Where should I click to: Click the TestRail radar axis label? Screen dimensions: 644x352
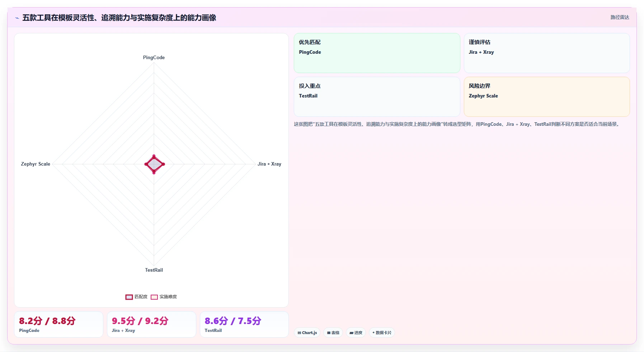click(154, 270)
